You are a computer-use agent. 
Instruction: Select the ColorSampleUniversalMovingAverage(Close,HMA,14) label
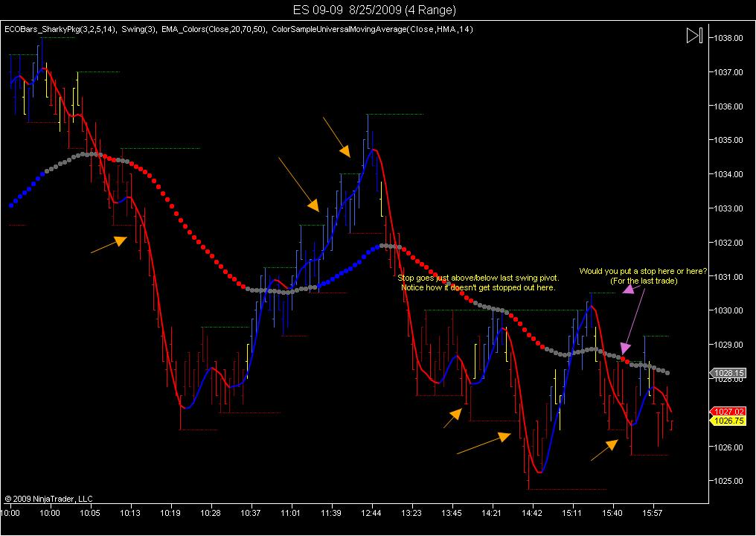click(372, 30)
